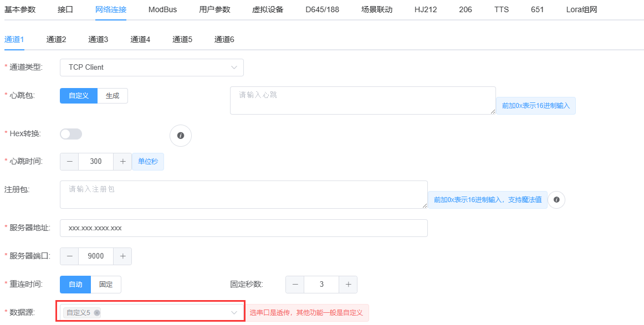Switch to 通道3 sub-tab
Image resolution: width=644 pixels, height=325 pixels.
(x=98, y=39)
